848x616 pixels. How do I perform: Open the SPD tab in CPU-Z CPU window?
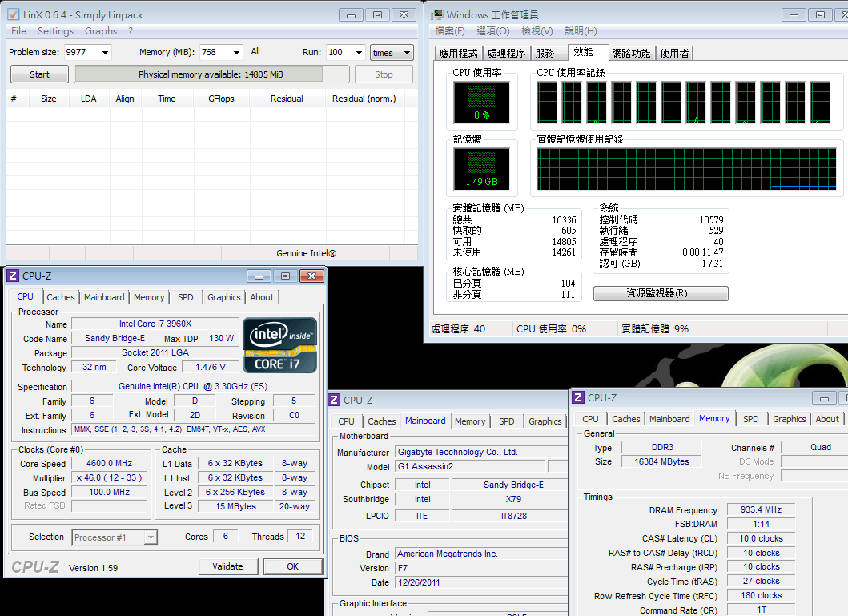coord(186,297)
